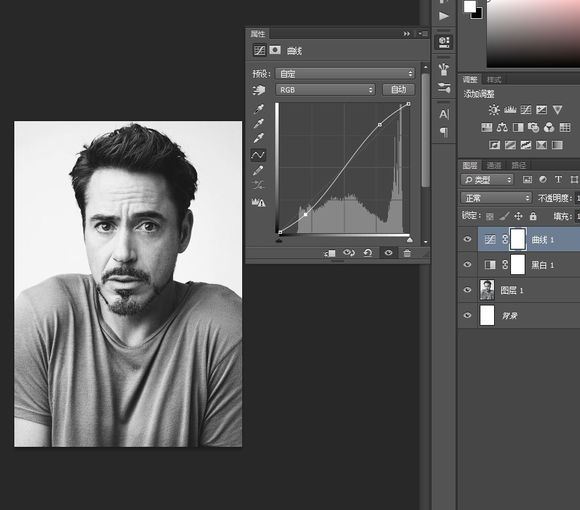Select the 背景 layer thumbnail
The image size is (580, 510).
click(487, 315)
